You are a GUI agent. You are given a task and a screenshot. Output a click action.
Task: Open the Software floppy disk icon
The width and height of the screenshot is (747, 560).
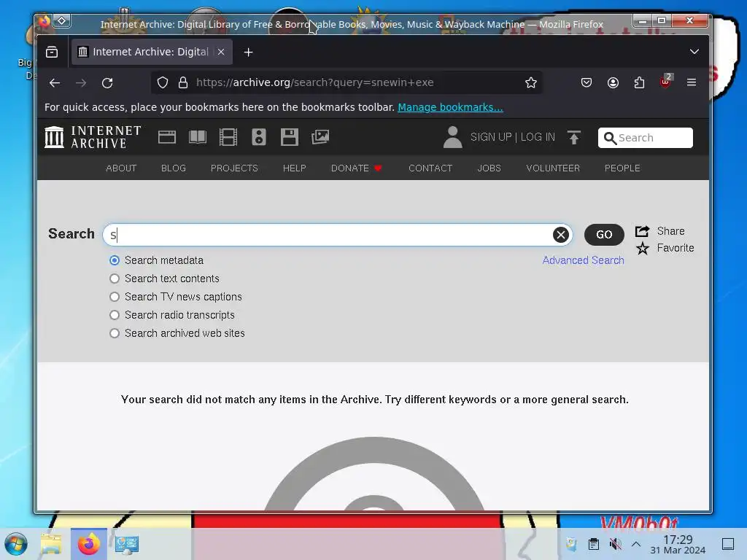click(x=289, y=137)
